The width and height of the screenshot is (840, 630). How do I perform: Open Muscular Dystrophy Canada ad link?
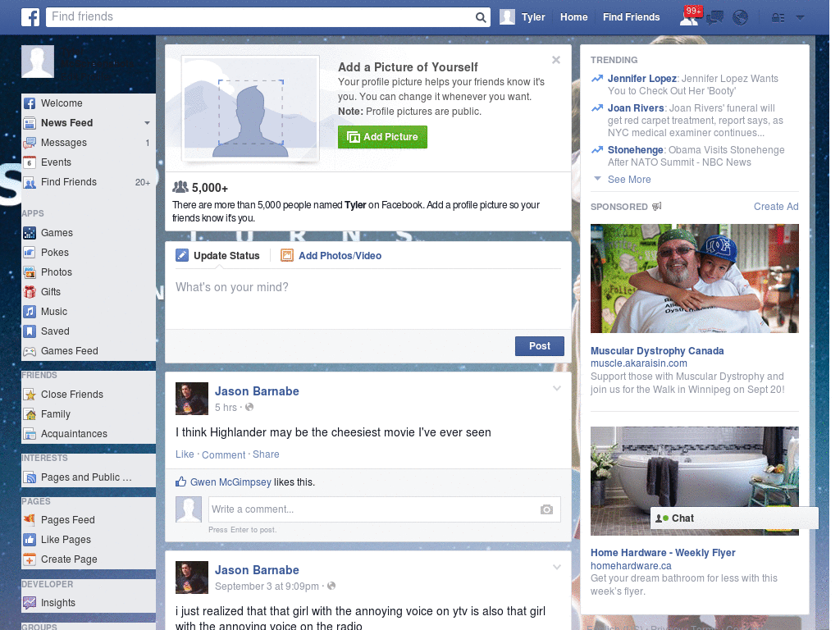(x=657, y=351)
